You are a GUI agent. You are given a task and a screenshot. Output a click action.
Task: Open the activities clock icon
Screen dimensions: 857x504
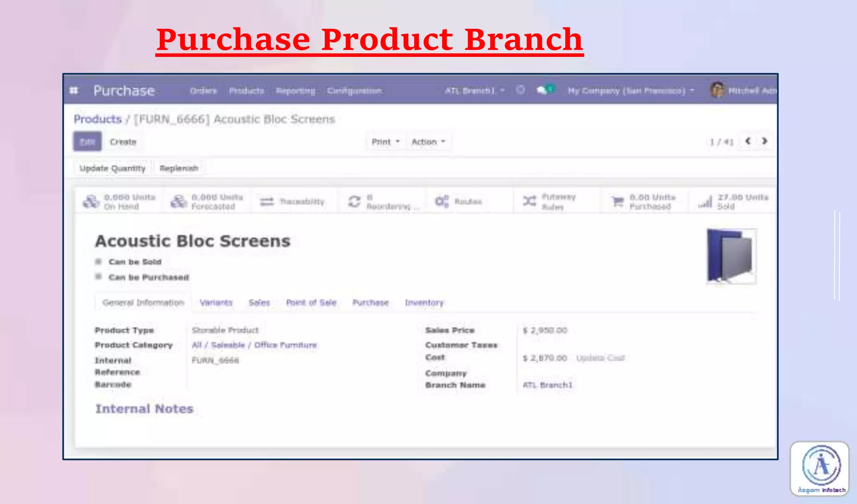coord(520,90)
